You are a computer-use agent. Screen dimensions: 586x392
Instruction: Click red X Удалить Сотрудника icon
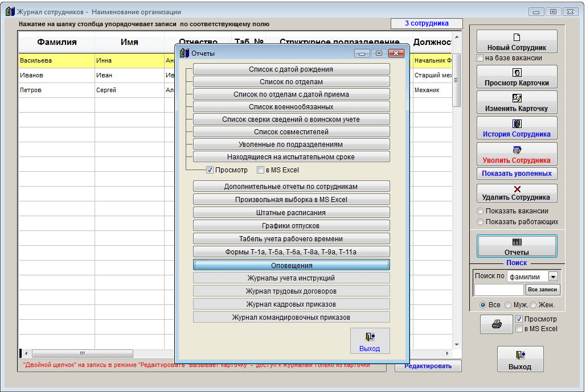pos(517,189)
